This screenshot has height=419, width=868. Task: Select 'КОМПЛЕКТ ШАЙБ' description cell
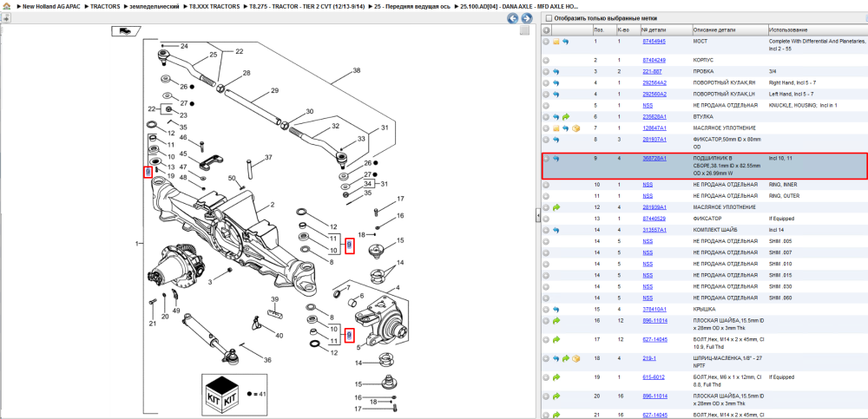pyautogui.click(x=715, y=230)
